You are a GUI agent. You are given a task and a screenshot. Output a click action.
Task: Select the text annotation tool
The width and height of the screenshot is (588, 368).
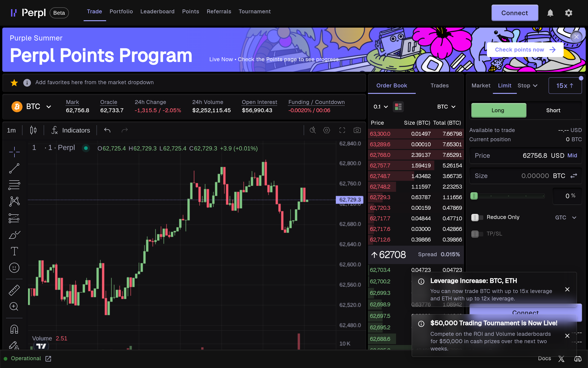(x=14, y=251)
